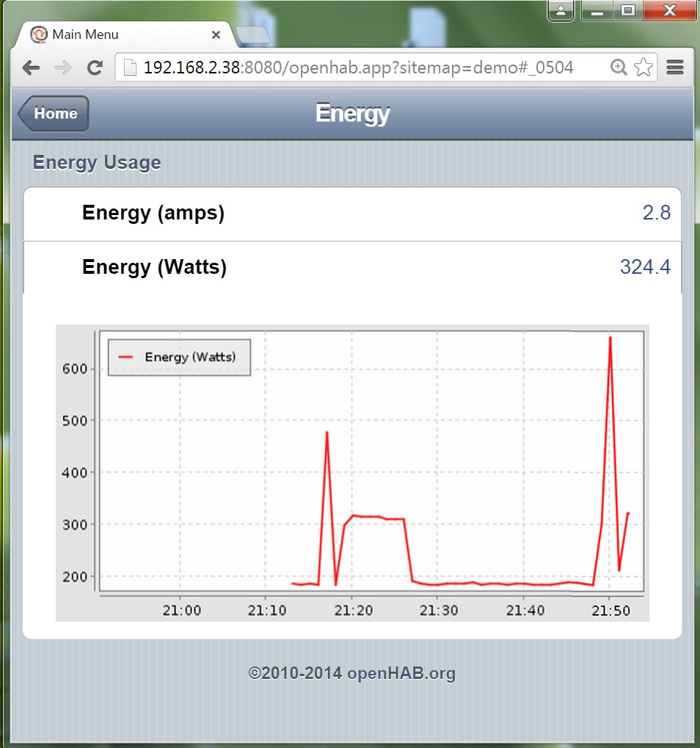This screenshot has height=748, width=700.
Task: Click the browser reload icon
Action: point(95,67)
